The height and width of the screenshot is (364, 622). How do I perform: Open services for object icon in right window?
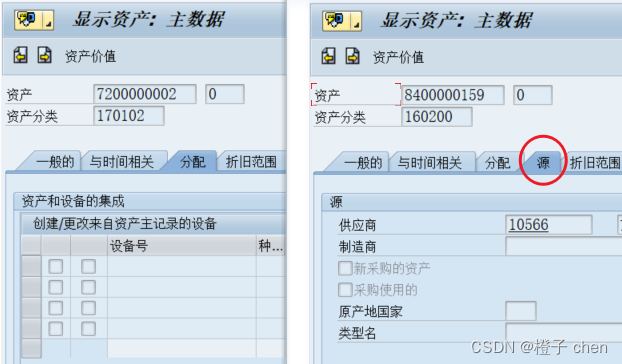tap(336, 21)
